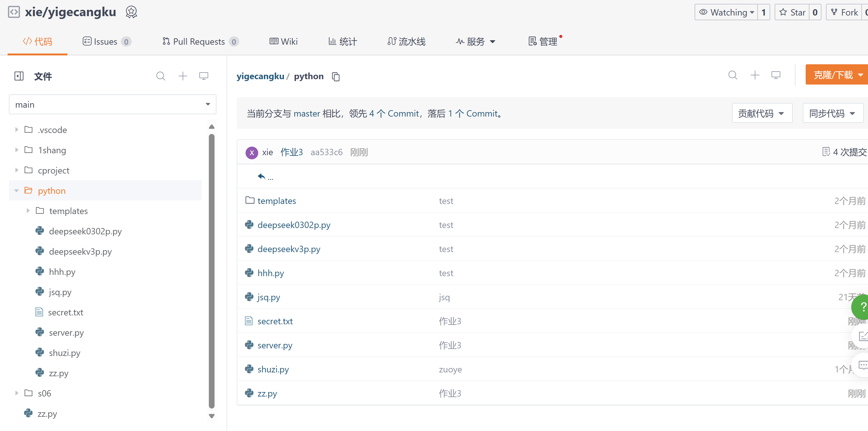868x431 pixels.
Task: Open the server.py file link in list
Action: 275,345
